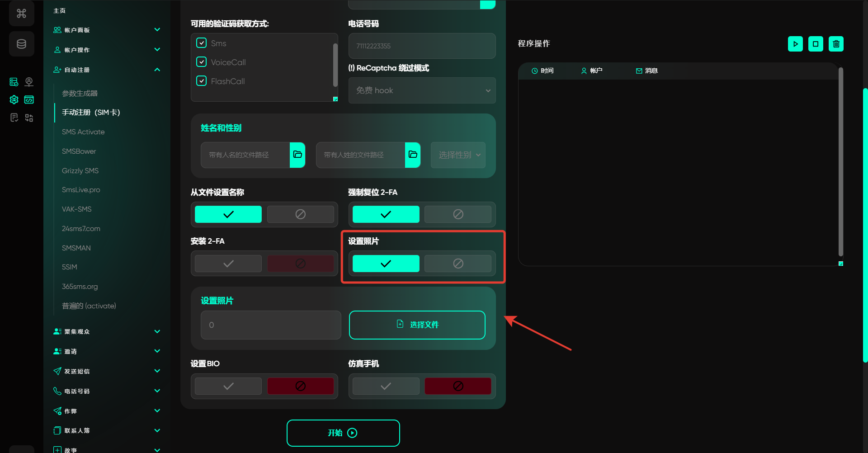Click the stop square icon button
This screenshot has height=453, width=868.
[x=816, y=44]
